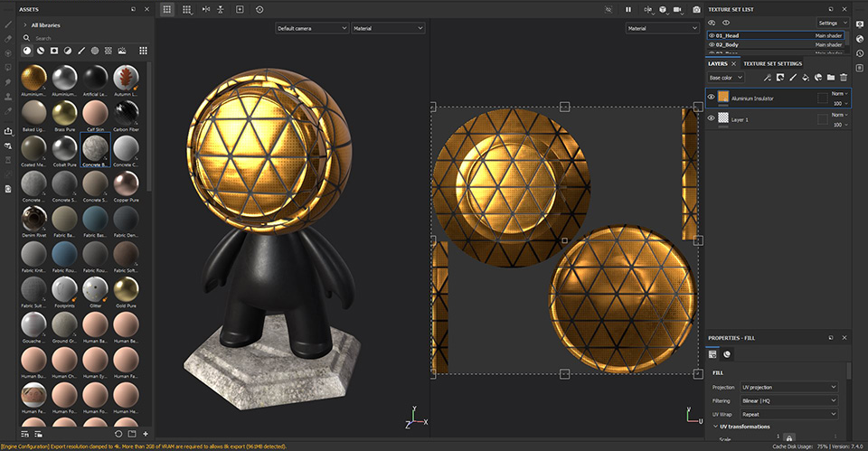The width and height of the screenshot is (868, 451).
Task: Filter assets by image textures icon
Action: pyautogui.click(x=120, y=51)
